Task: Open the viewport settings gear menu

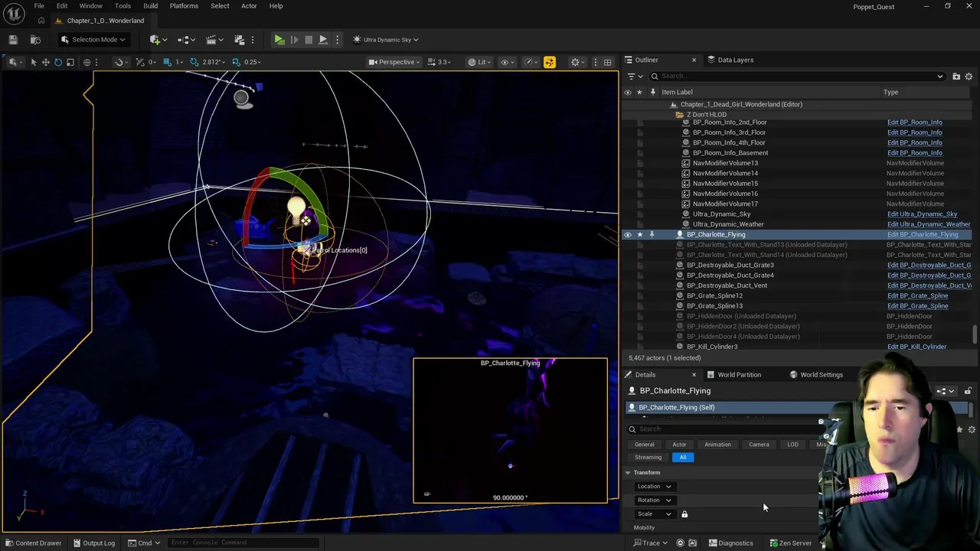Action: tap(577, 62)
